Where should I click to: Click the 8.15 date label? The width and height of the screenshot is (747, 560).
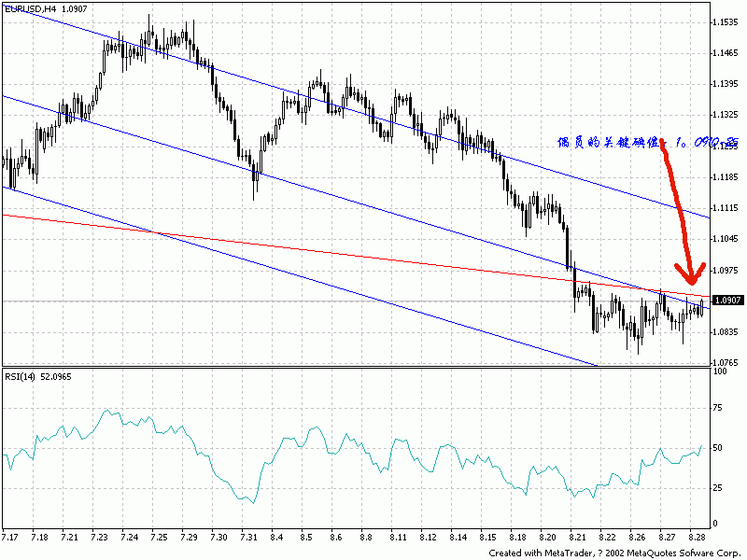pyautogui.click(x=487, y=538)
